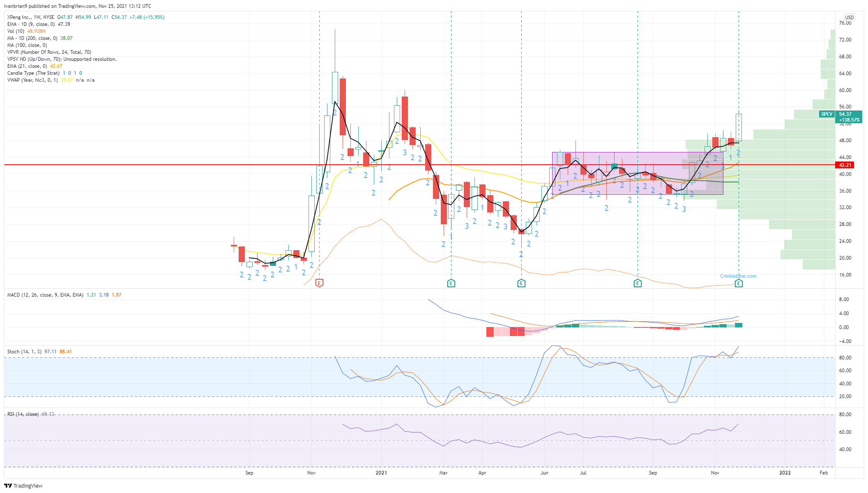Open the green earnings marker in mid-May 2021
This screenshot has height=493, width=868.
coord(521,283)
